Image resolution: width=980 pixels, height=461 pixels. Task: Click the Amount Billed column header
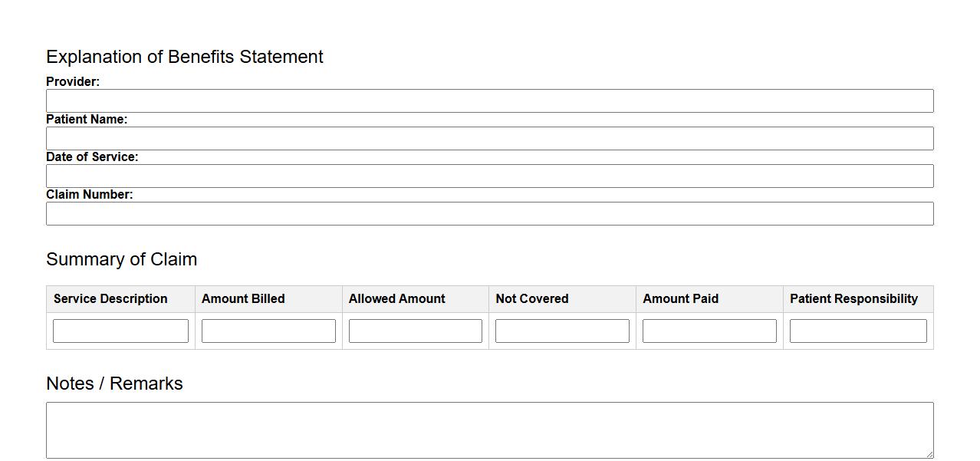pos(243,299)
